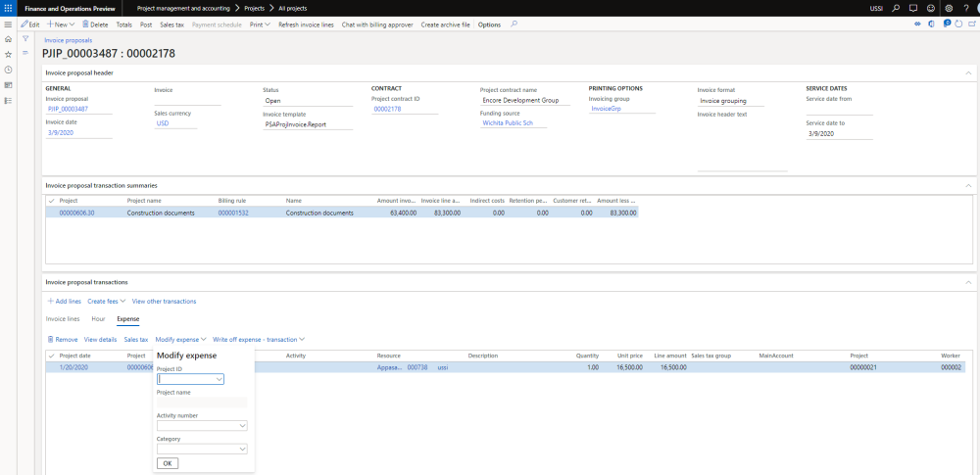The width and height of the screenshot is (980, 475).
Task: Expand the Project ID dropdown
Action: coord(220,379)
